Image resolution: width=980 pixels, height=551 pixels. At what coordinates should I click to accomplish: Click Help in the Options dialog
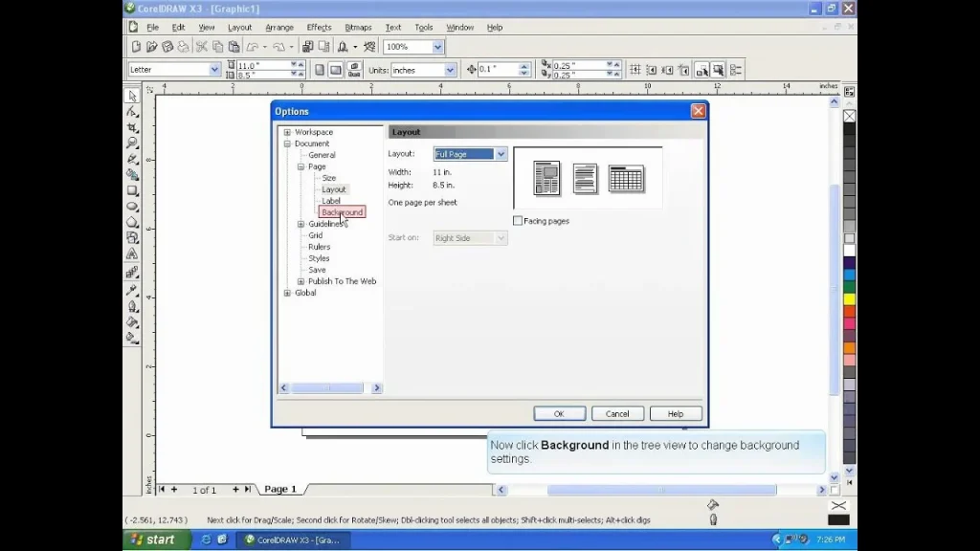[x=676, y=413]
